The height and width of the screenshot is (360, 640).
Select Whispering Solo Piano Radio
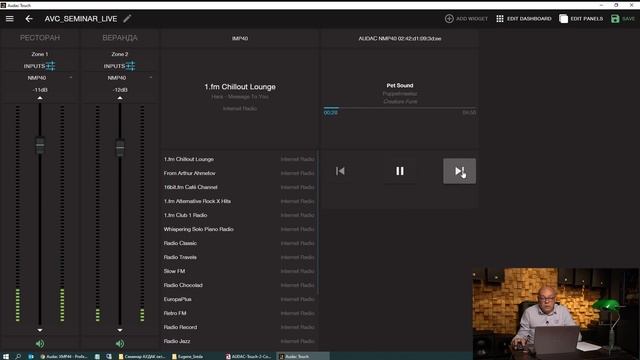[x=239, y=229]
